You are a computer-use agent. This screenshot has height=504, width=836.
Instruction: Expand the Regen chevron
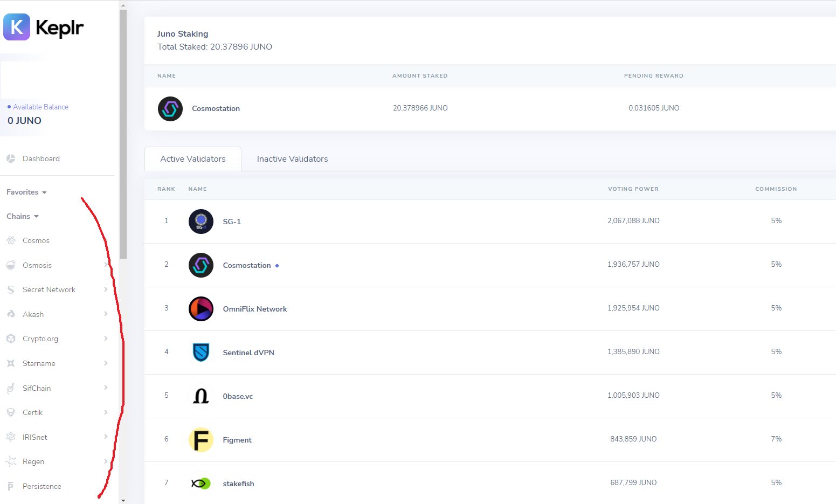(106, 461)
